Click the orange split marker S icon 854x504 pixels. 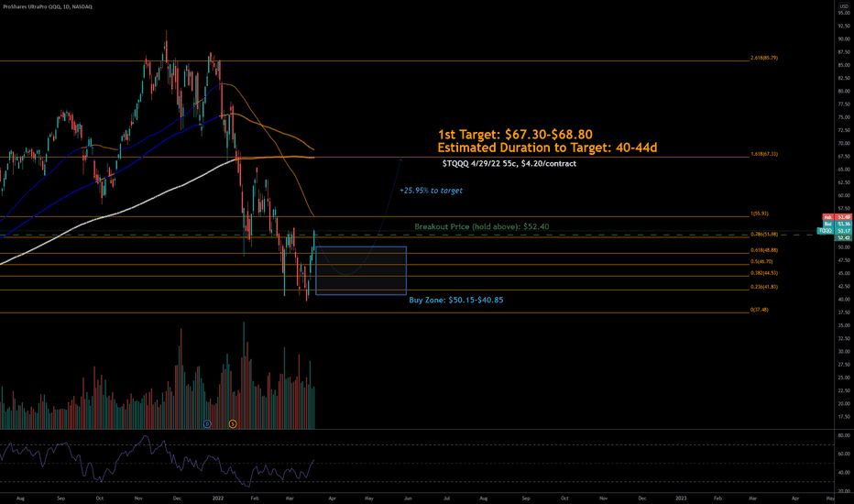(233, 423)
